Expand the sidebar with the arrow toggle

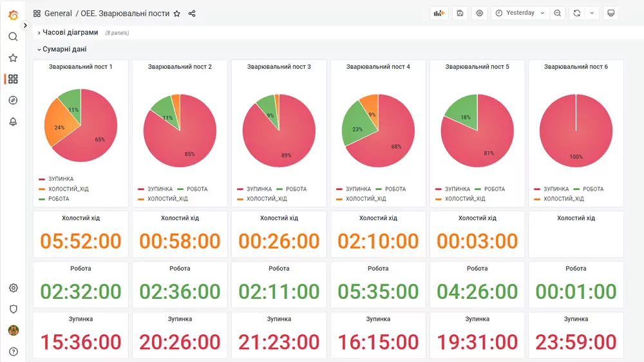pos(26,26)
